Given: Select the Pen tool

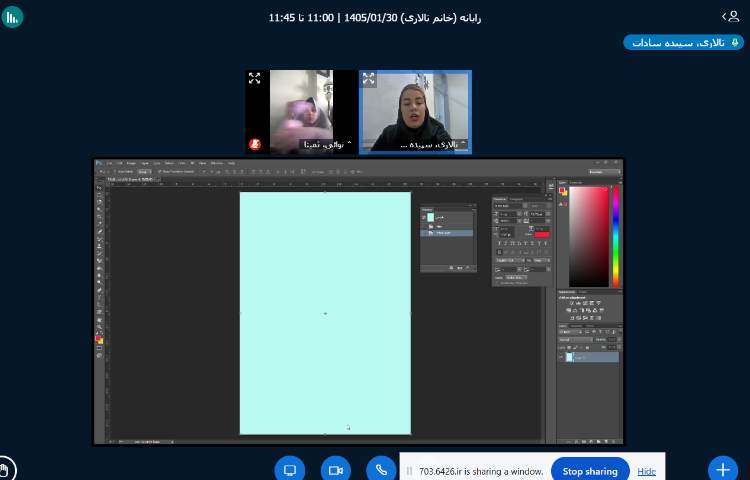Looking at the screenshot, I should 99,289.
